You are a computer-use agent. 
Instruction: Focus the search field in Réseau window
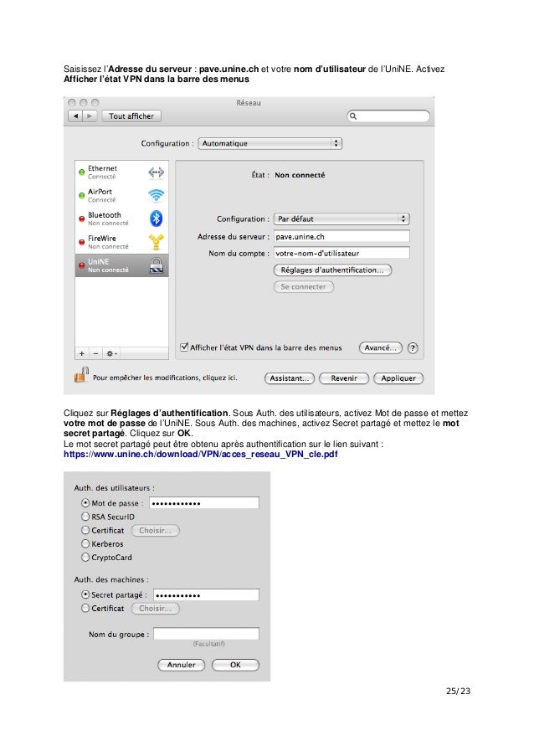pyautogui.click(x=388, y=116)
